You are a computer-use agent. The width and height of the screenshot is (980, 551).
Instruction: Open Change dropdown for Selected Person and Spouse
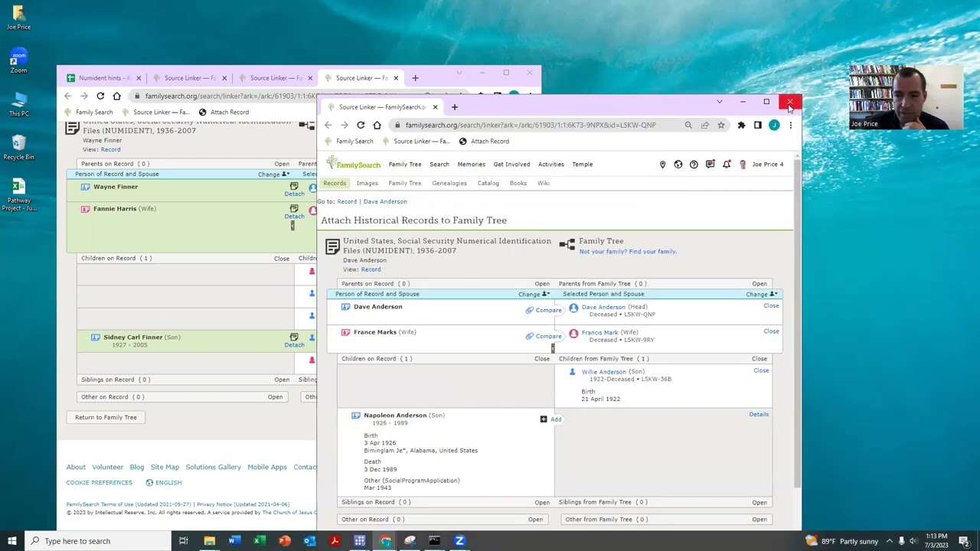point(762,295)
